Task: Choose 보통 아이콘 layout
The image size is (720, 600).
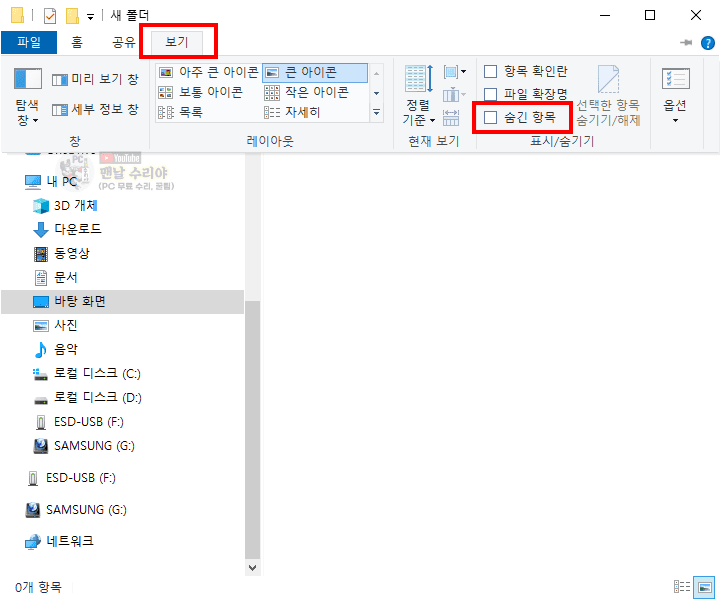Action: click(x=201, y=92)
